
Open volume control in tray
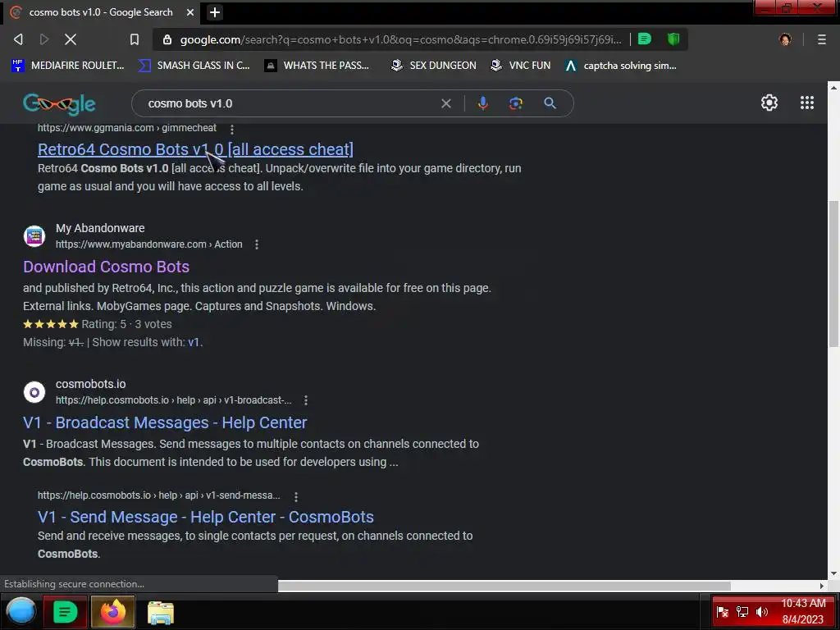click(x=762, y=612)
